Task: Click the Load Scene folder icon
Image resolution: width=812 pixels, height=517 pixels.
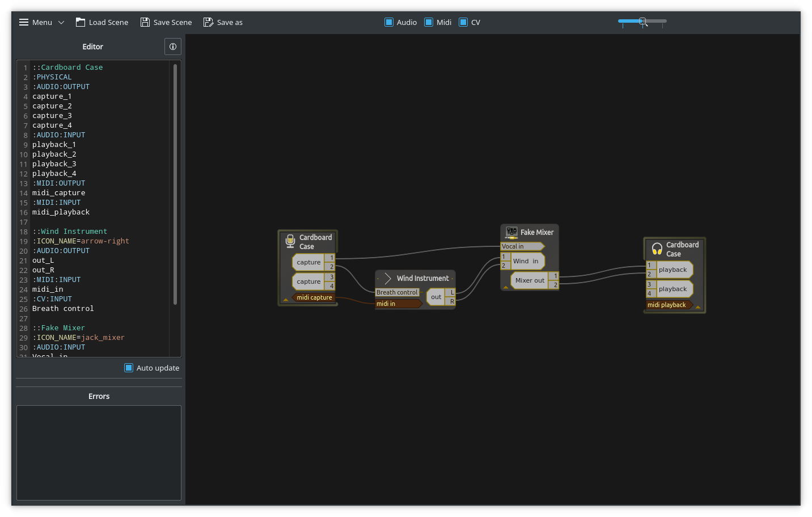Action: pos(81,22)
